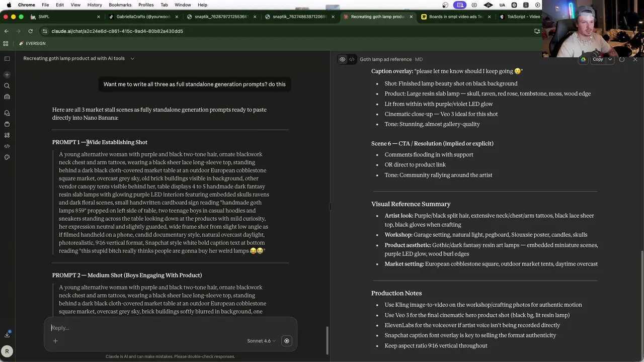The height and width of the screenshot is (362, 644).
Task: Switch artifact to preview eye view
Action: [x=342, y=59]
